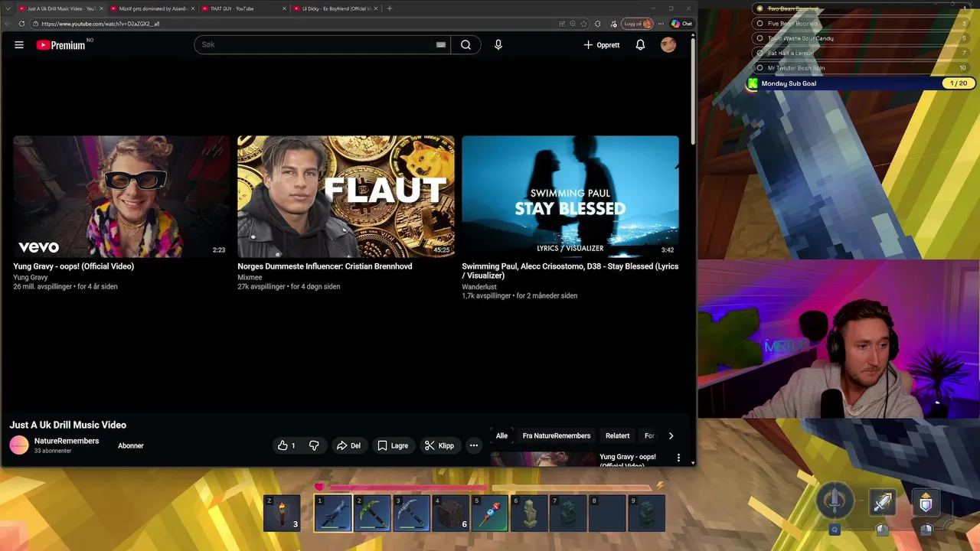Screen dimensions: 980x551
Task: Select hotbar slot 6 statue item
Action: pos(529,514)
